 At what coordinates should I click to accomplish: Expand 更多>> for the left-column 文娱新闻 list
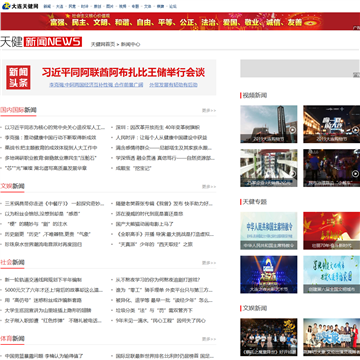pos(209,187)
